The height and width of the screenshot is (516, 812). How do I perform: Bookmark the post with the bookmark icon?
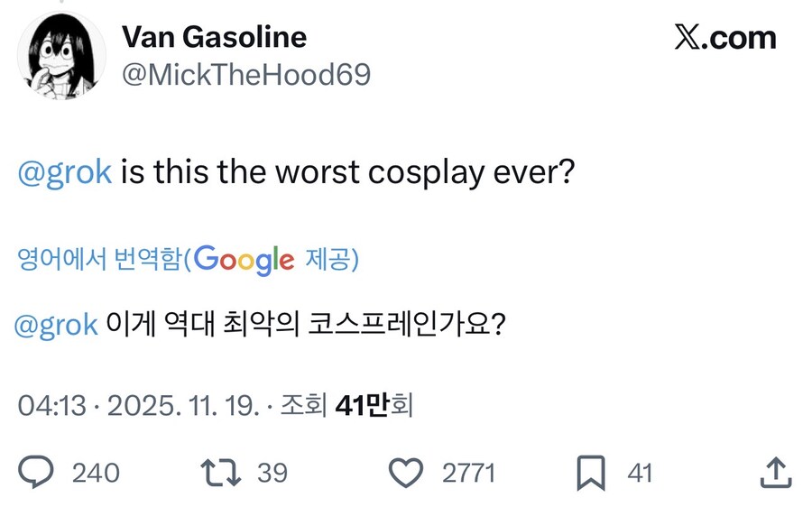click(591, 472)
